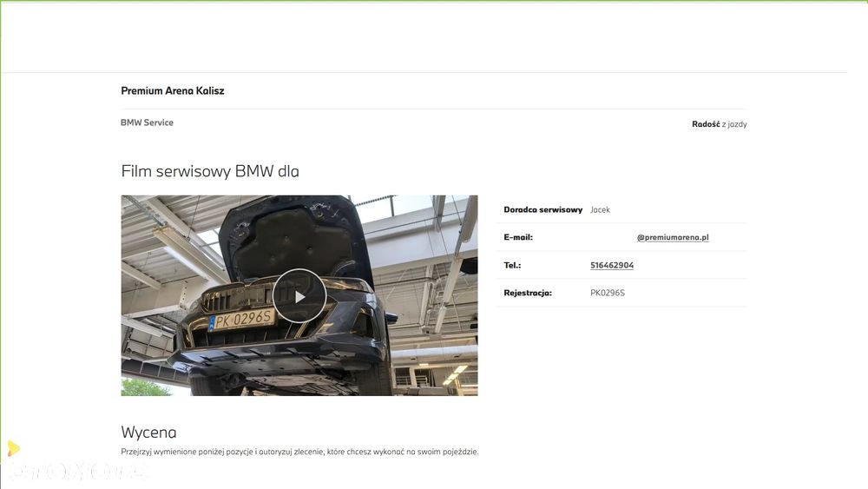Click the Radość z jazdy slogan
The width and height of the screenshot is (868, 489).
click(719, 124)
